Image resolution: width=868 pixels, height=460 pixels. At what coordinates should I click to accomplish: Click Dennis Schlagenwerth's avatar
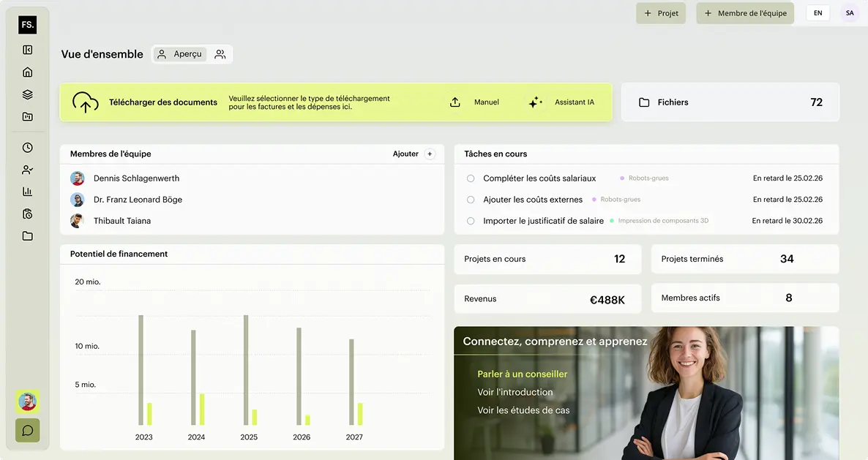click(x=78, y=178)
